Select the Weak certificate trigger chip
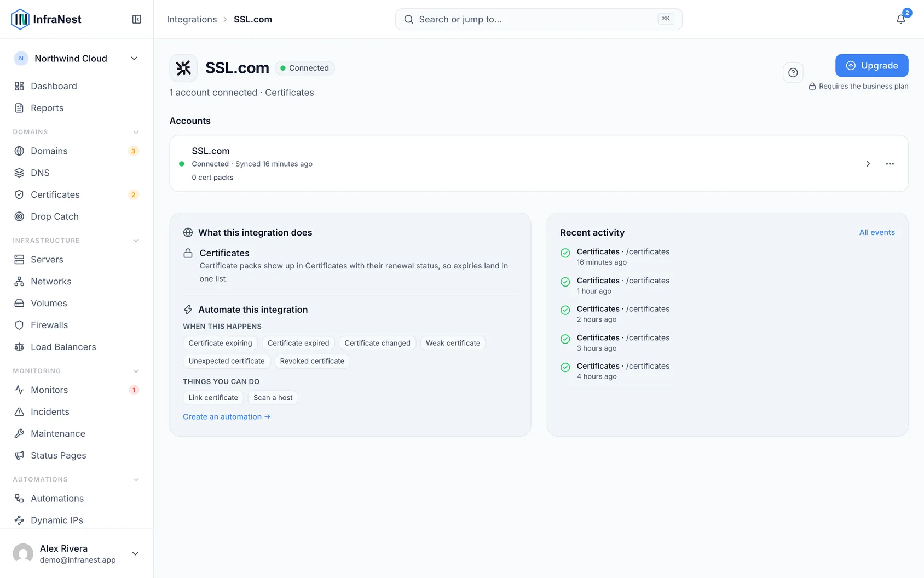The height and width of the screenshot is (578, 924). [453, 343]
